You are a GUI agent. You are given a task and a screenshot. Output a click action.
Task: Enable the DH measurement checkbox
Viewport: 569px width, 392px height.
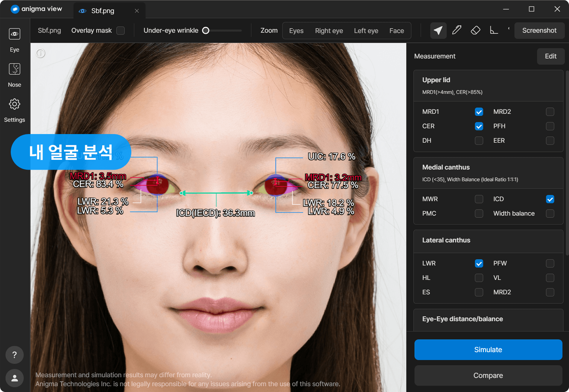coord(479,141)
